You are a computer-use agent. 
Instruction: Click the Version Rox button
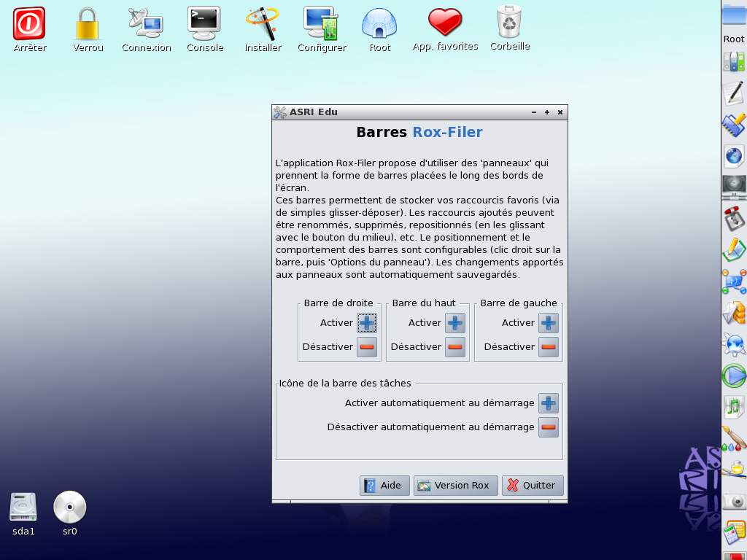[x=455, y=485]
